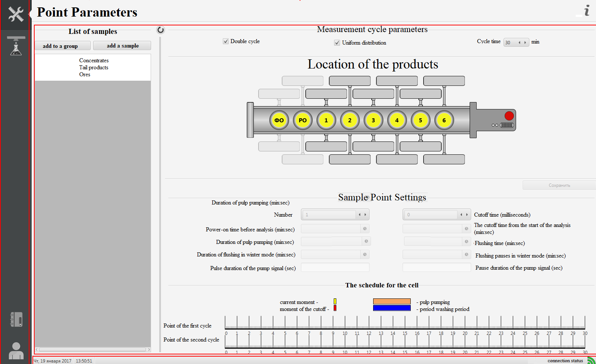Click the info icon at top right
Screen dimensions: 596x364
586,11
